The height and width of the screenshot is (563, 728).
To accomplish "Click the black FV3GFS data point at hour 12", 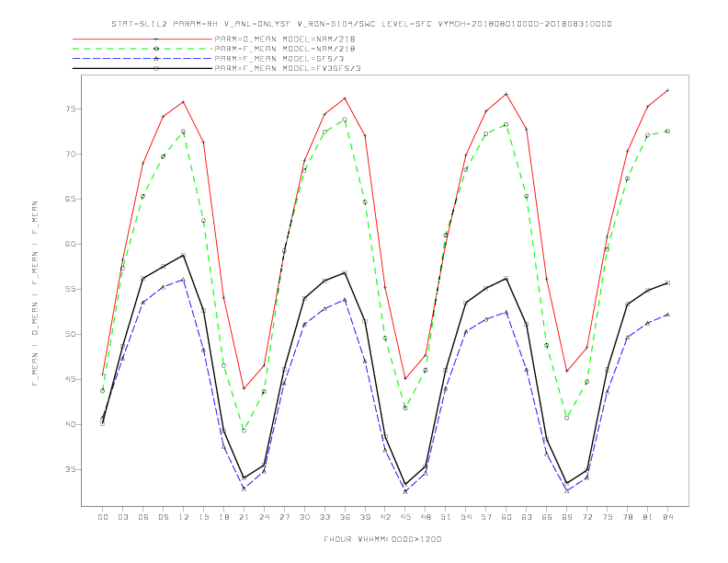I will (x=184, y=255).
